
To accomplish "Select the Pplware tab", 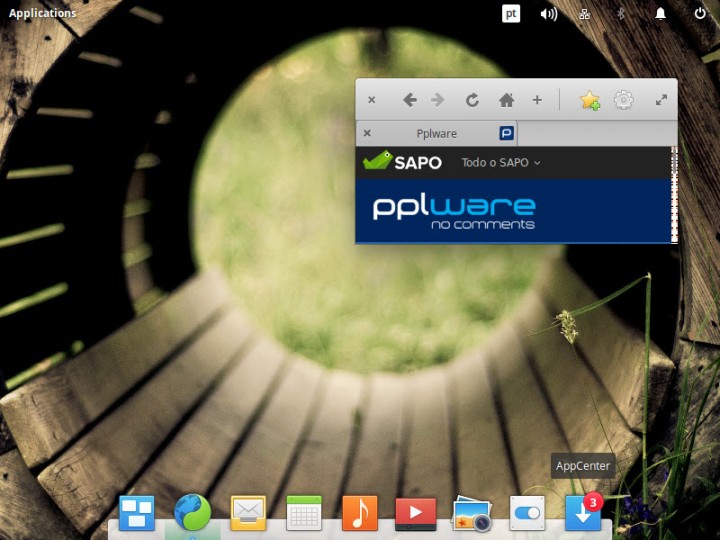I will [x=437, y=133].
